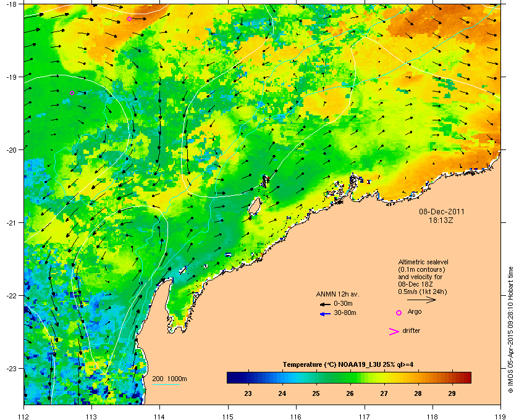The image size is (519, 420).
Task: Click the green 26°C region of colorbar
Action: pos(350,377)
